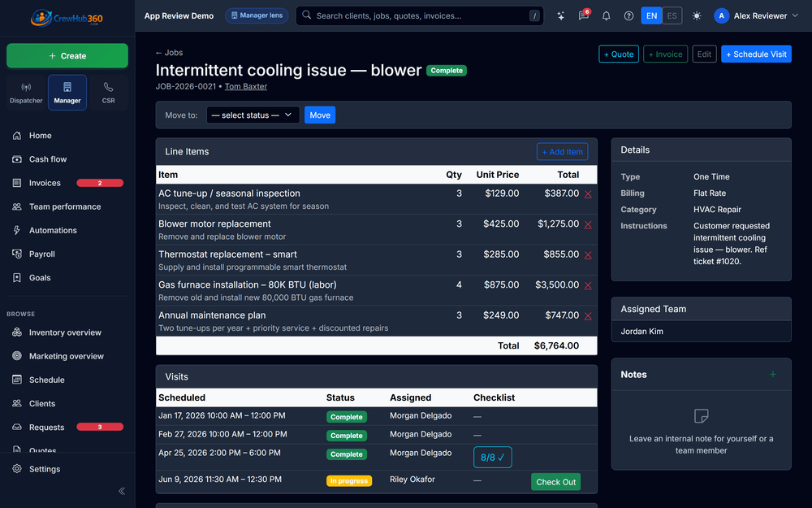Click the Annual maintenance plan item name

click(212, 315)
